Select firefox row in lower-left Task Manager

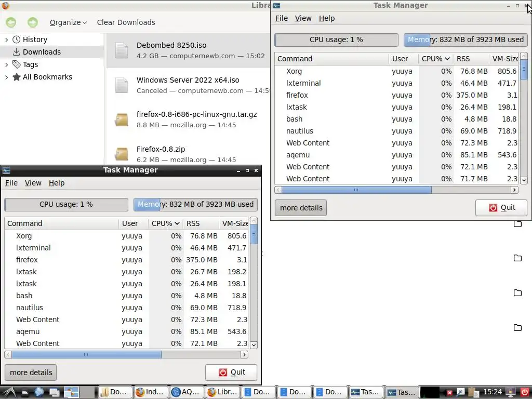[126, 260]
